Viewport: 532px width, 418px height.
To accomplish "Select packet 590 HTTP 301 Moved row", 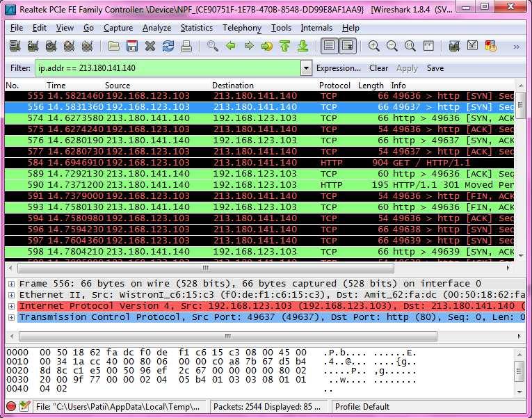I will click(259, 185).
